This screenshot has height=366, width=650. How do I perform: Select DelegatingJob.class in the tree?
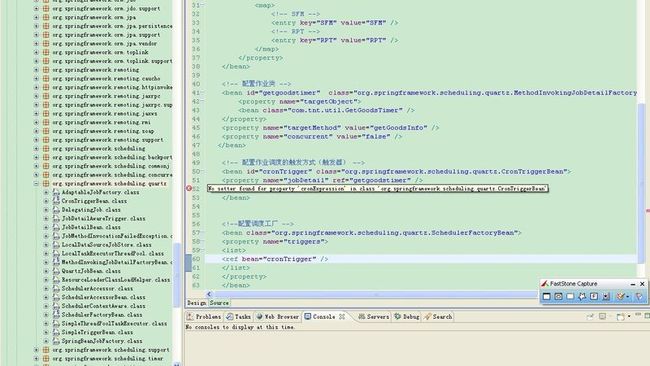[91, 210]
